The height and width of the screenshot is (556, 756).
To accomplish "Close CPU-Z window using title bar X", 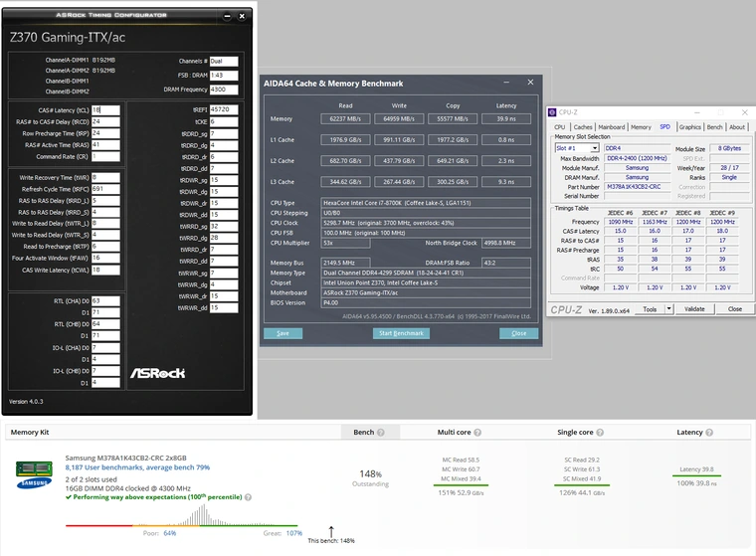I will click(744, 112).
